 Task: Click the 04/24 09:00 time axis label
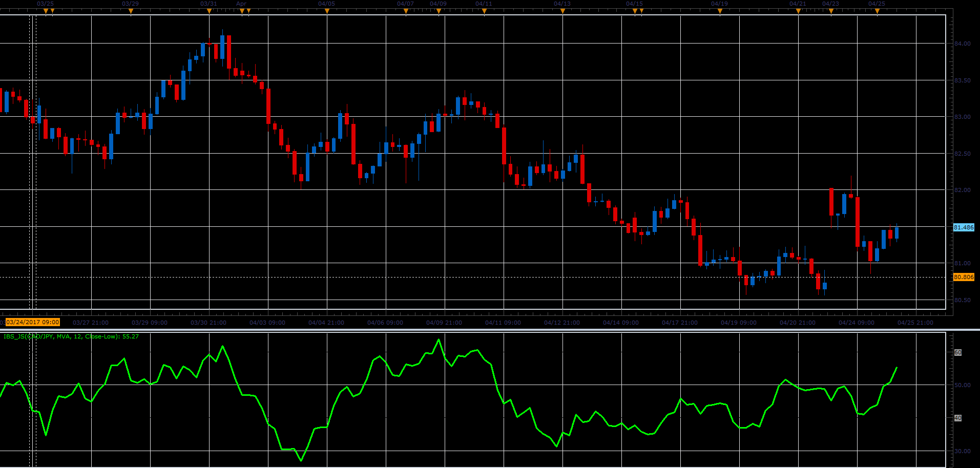pyautogui.click(x=857, y=323)
